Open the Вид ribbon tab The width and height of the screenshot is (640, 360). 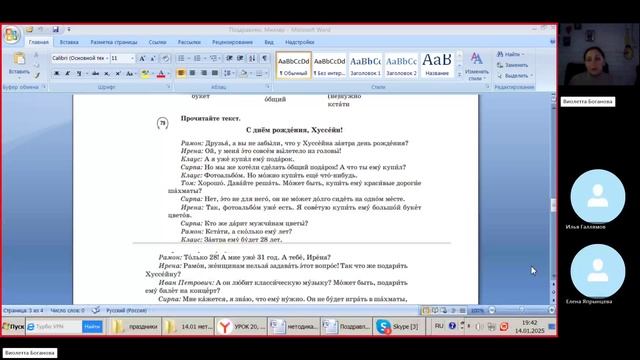click(269, 42)
